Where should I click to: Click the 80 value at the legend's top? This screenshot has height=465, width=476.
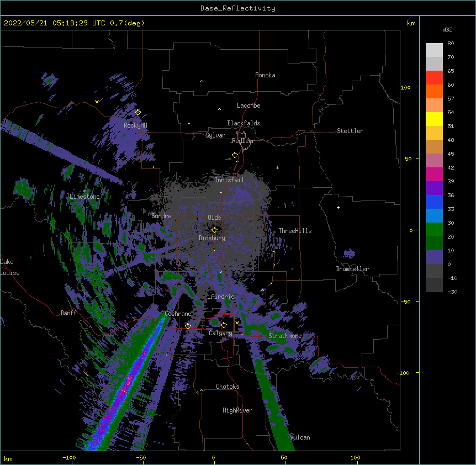click(x=451, y=44)
